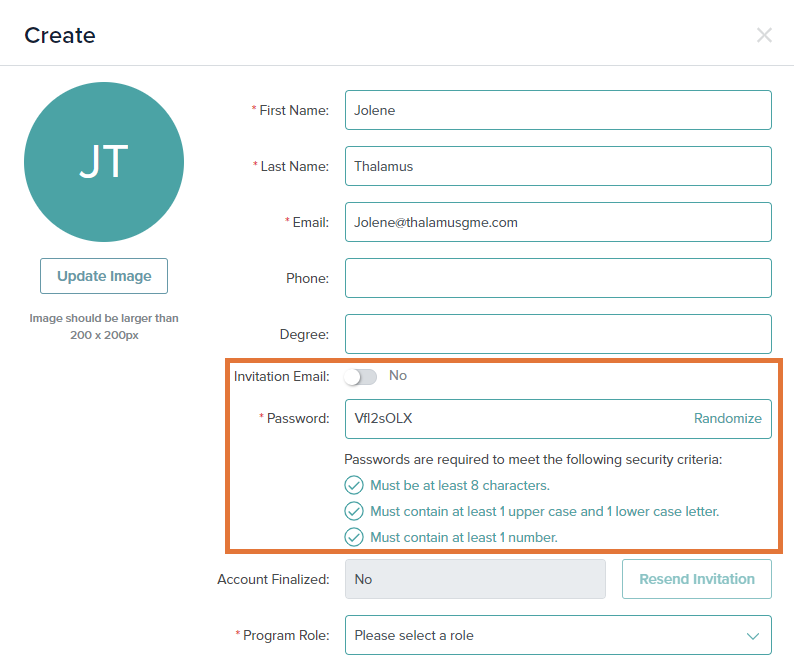Image resolution: width=794 pixels, height=665 pixels.
Task: Click check icon beside upper/lower case rule
Action: (354, 511)
